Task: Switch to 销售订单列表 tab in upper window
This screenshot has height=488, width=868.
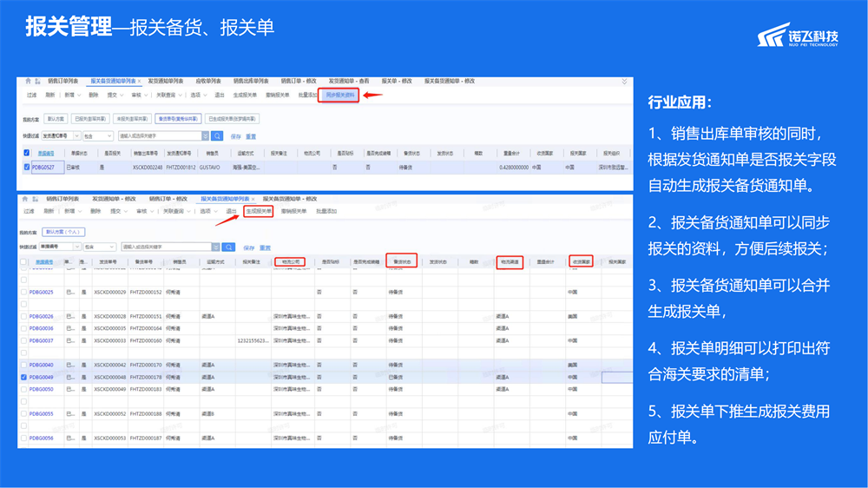Action: pos(62,82)
